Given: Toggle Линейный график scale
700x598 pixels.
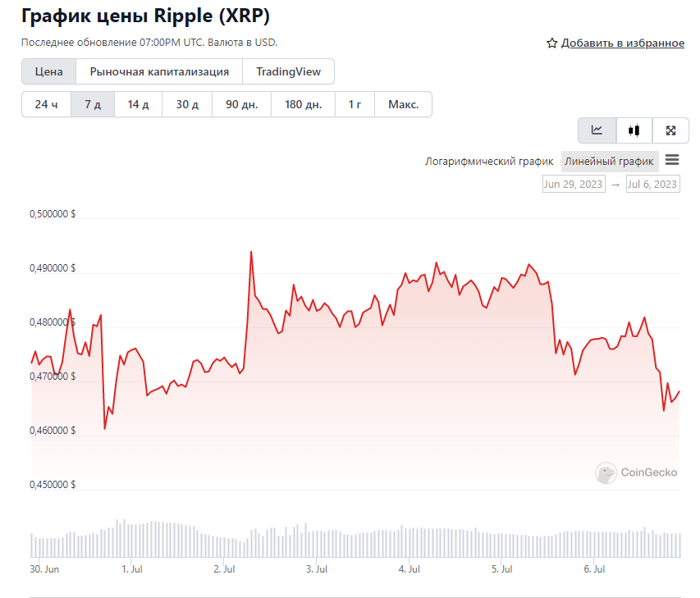Looking at the screenshot, I should pos(609,161).
